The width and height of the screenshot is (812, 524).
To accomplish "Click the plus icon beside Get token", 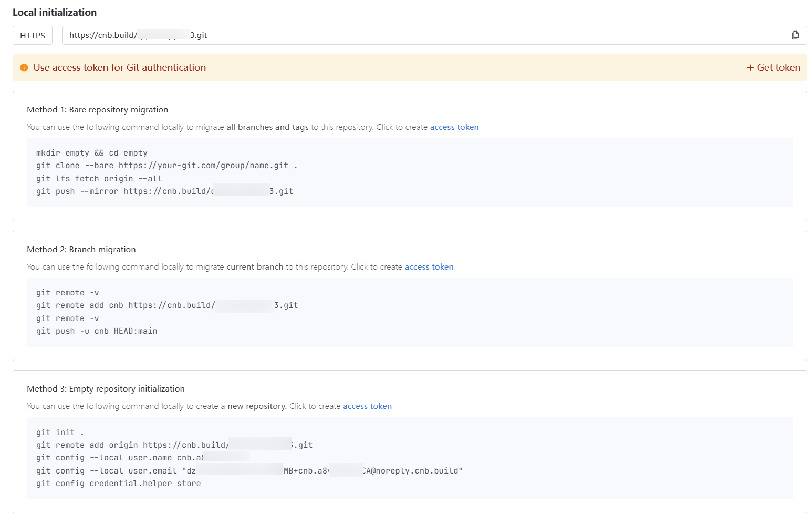I will [x=750, y=68].
